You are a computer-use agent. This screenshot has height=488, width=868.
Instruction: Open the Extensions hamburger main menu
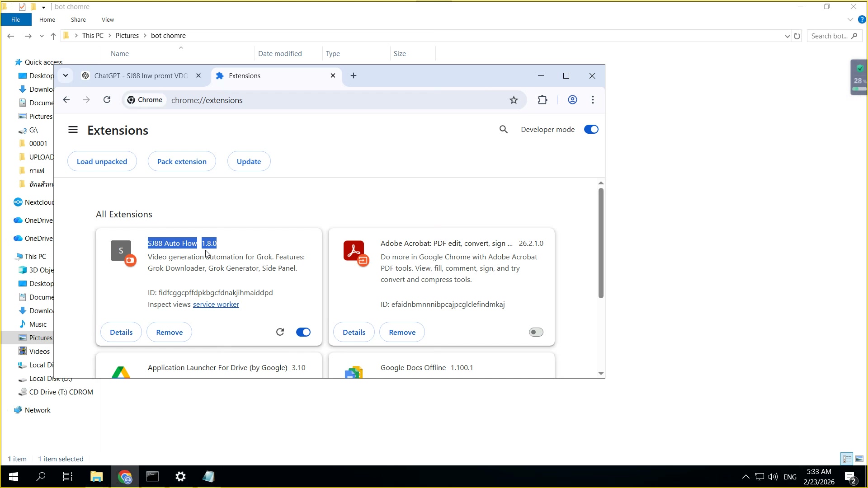tap(73, 130)
